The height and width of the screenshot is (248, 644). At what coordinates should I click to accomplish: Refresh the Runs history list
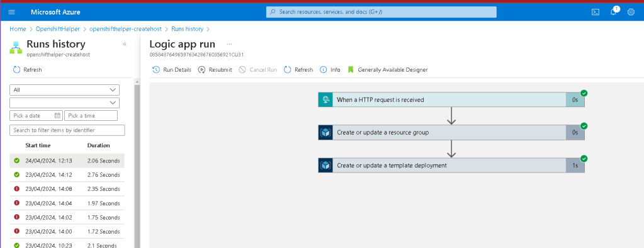pyautogui.click(x=28, y=70)
